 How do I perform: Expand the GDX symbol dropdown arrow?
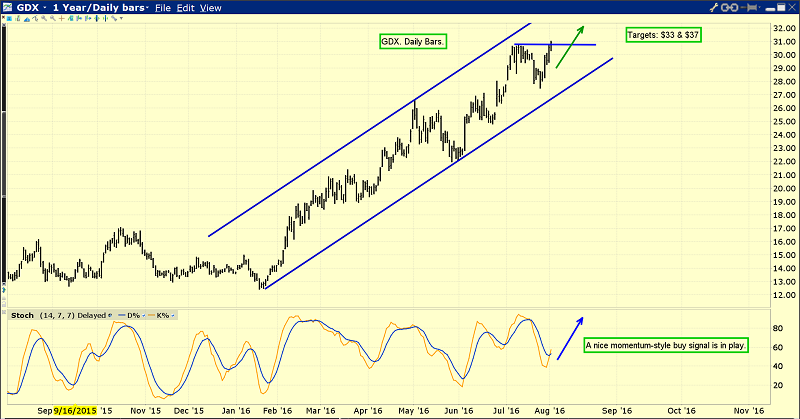[x=46, y=8]
